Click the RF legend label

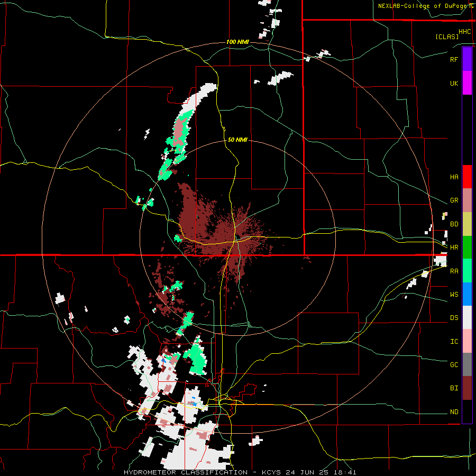point(454,59)
